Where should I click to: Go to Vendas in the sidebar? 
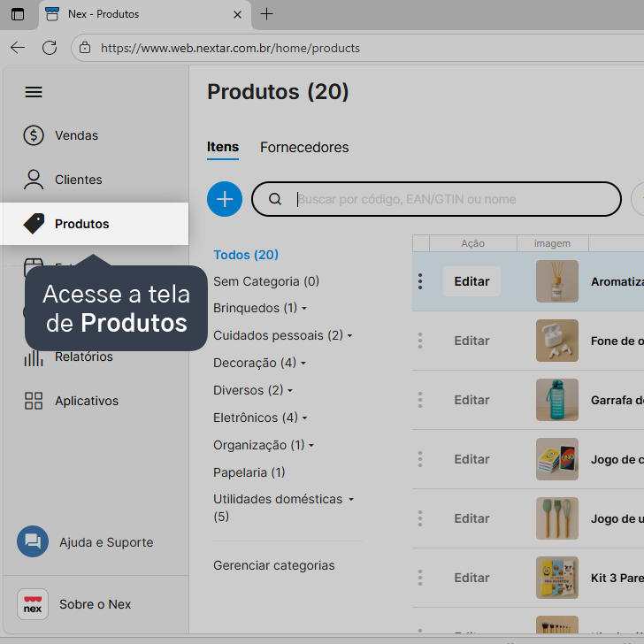[77, 135]
